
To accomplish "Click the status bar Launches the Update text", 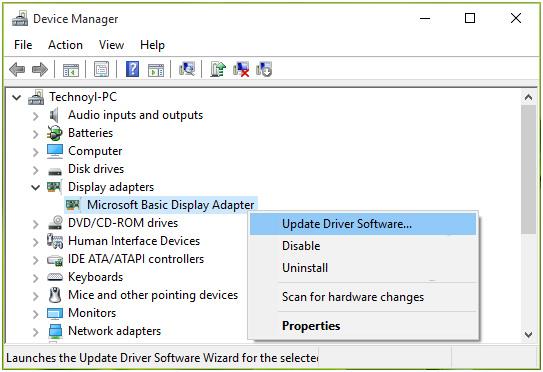I will pyautogui.click(x=162, y=357).
